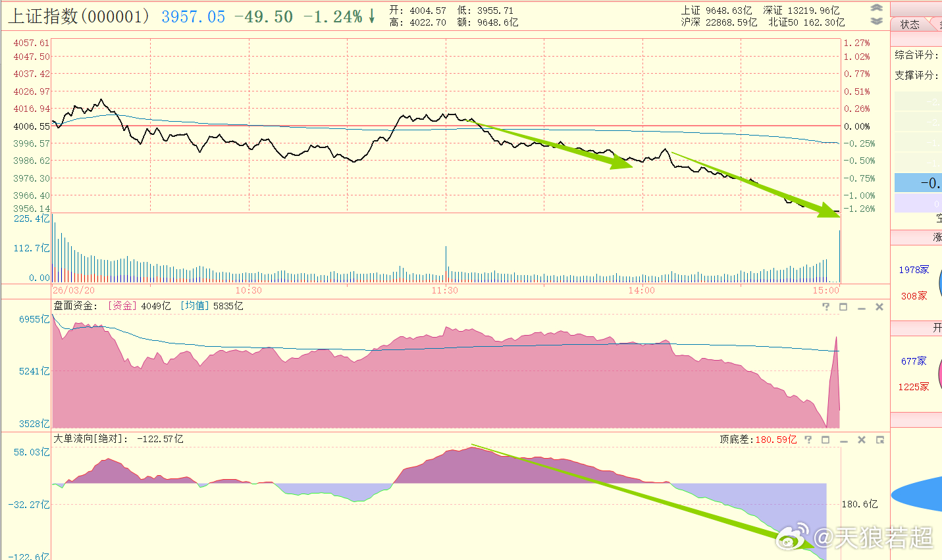Click the -32.27亿 flow axis label
942x560 pixels.
pos(29,505)
